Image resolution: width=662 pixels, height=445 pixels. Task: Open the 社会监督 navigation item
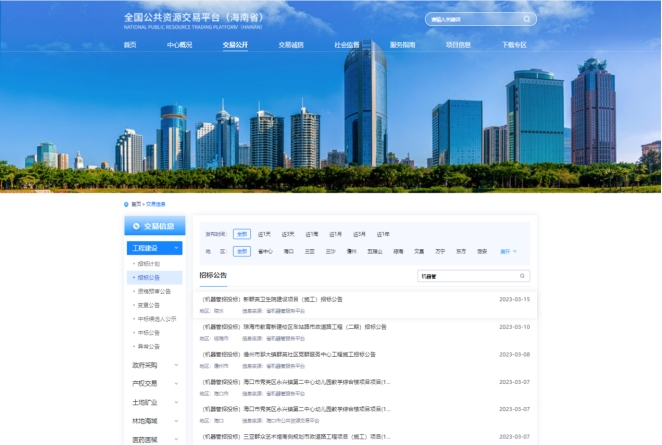tap(347, 45)
